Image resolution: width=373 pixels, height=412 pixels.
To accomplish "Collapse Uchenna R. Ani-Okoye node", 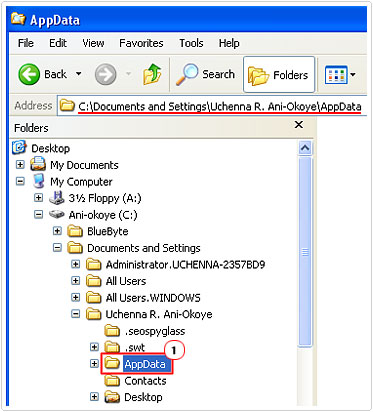I will click(x=76, y=314).
